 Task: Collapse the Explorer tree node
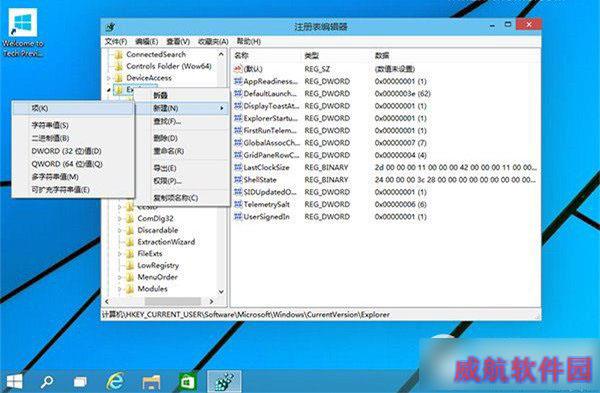tap(109, 90)
